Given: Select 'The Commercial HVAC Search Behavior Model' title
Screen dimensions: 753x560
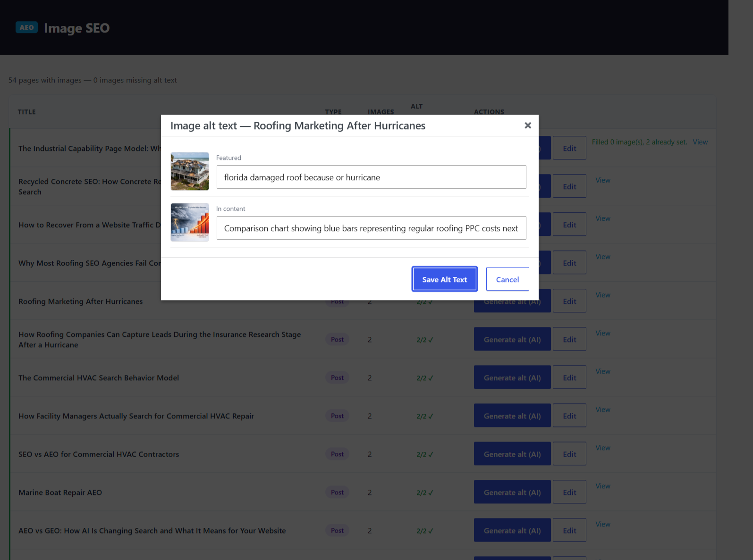Looking at the screenshot, I should [x=99, y=378].
